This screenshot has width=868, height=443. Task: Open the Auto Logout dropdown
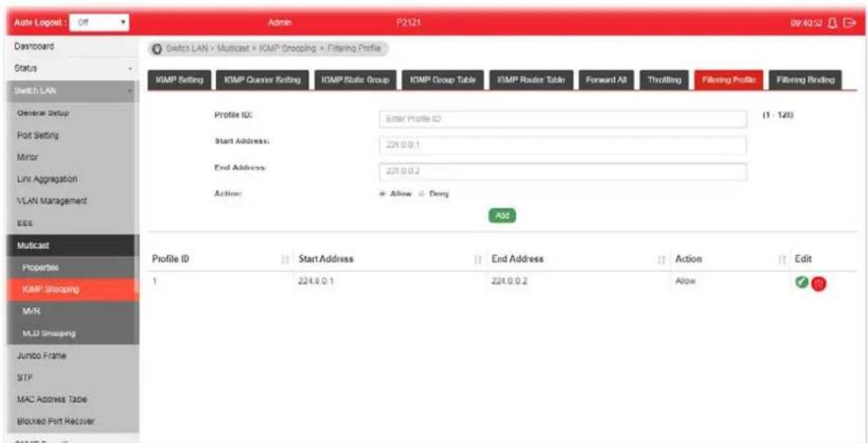pos(99,23)
